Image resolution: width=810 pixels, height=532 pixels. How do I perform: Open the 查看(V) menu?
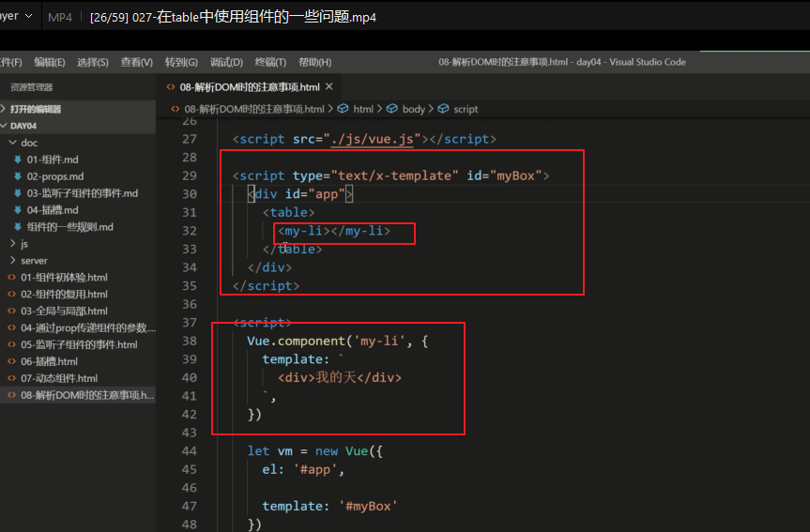[x=137, y=62]
